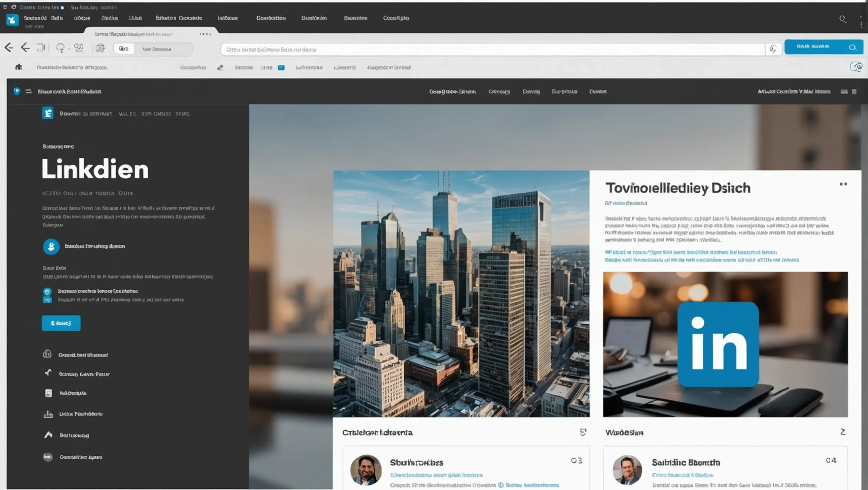
Task: Click the second back arrow in toolbar
Action: [25, 47]
